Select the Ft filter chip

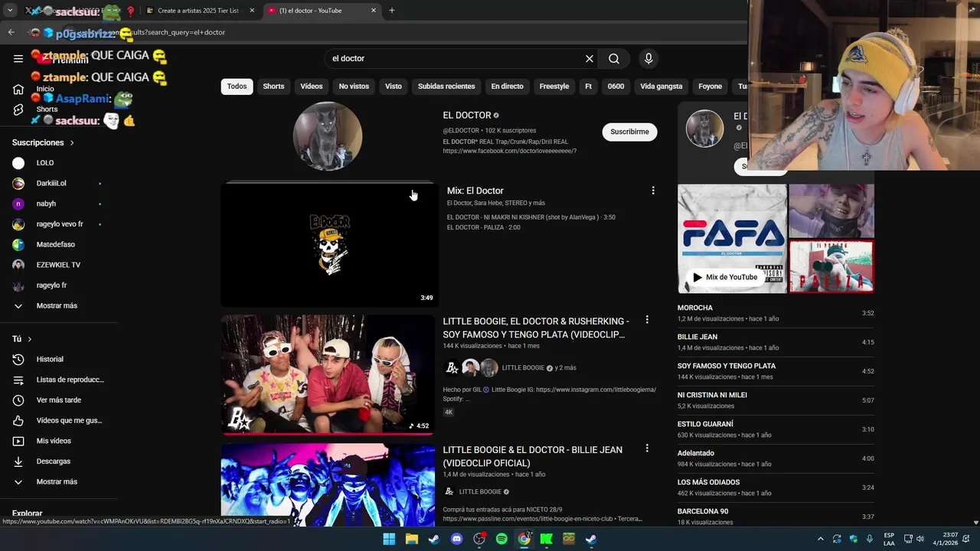tap(588, 86)
